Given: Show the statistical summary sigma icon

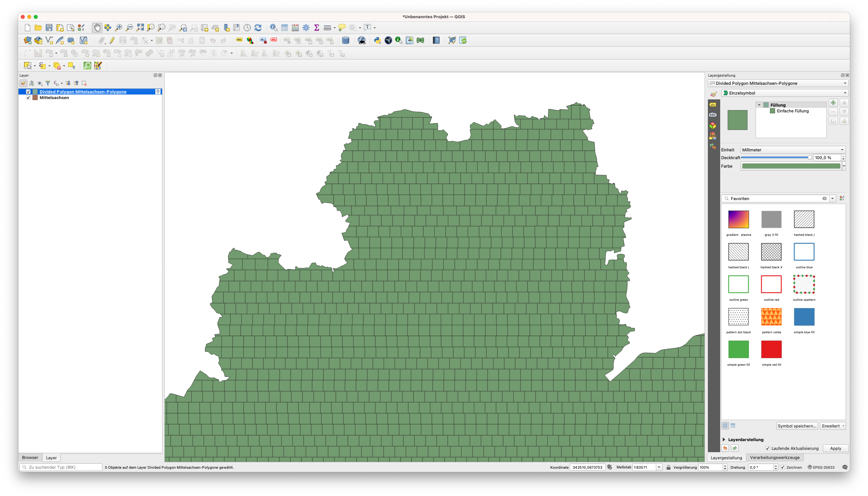Looking at the screenshot, I should tap(317, 28).
